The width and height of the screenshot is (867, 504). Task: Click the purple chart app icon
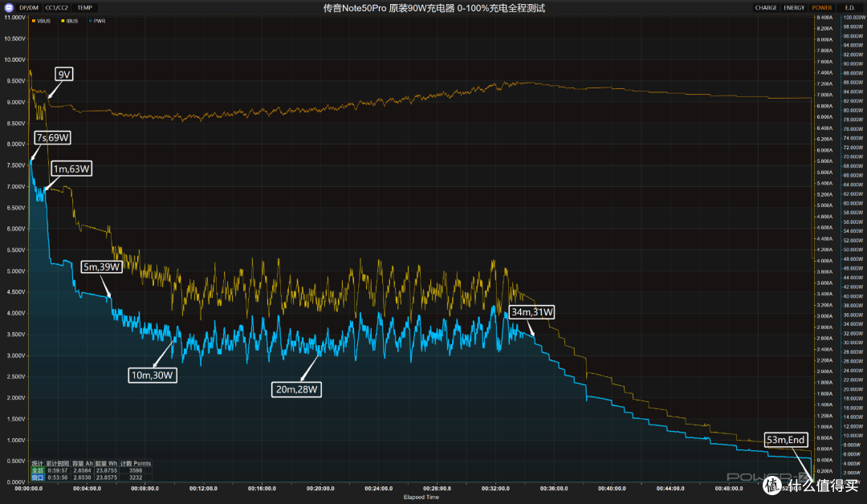pyautogui.click(x=8, y=8)
